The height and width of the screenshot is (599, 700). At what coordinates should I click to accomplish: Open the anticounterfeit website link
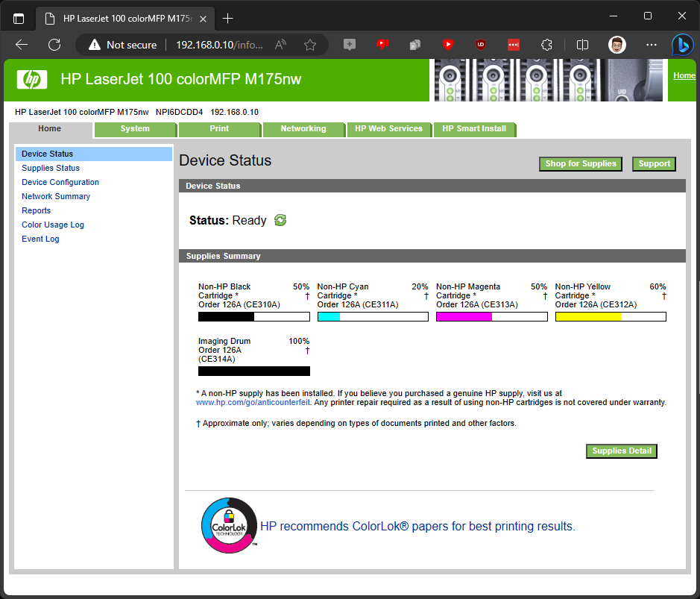pyautogui.click(x=253, y=403)
